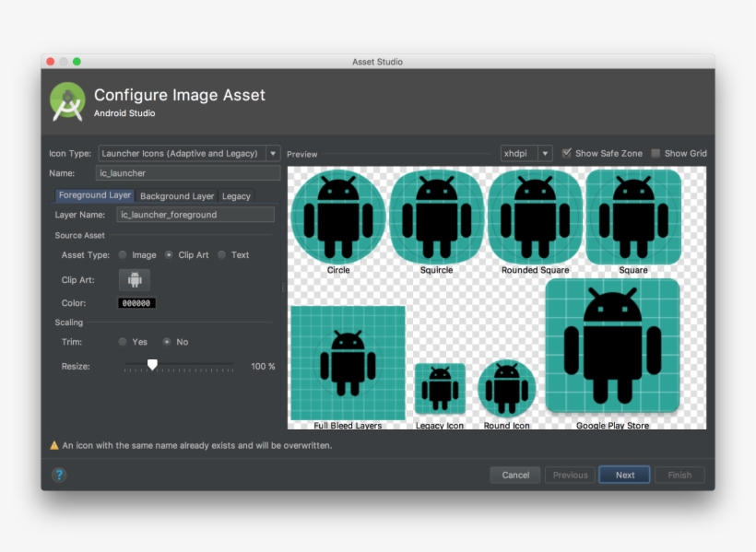This screenshot has width=756, height=552.
Task: Click the panel splitter grip handle
Action: click(x=283, y=288)
